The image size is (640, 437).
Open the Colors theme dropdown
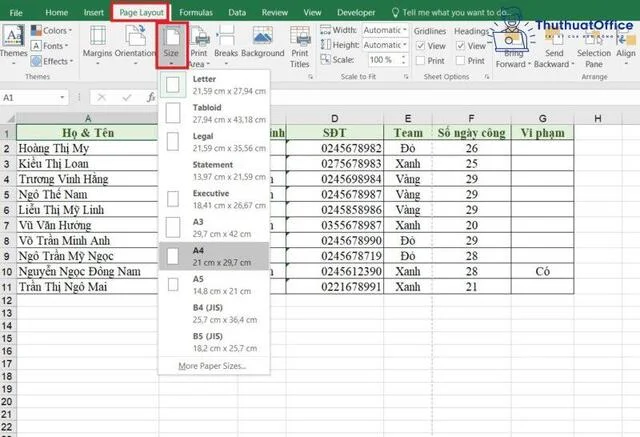click(x=51, y=30)
